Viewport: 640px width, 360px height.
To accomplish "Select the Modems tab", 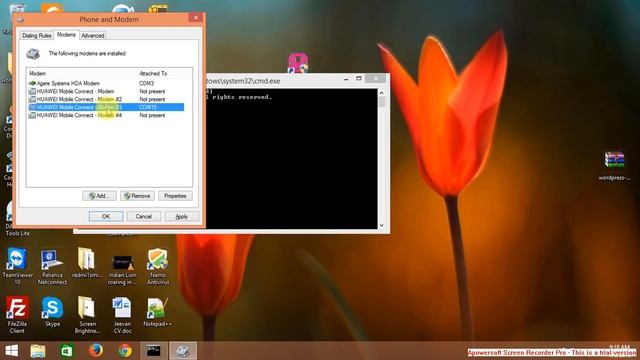I will (66, 35).
